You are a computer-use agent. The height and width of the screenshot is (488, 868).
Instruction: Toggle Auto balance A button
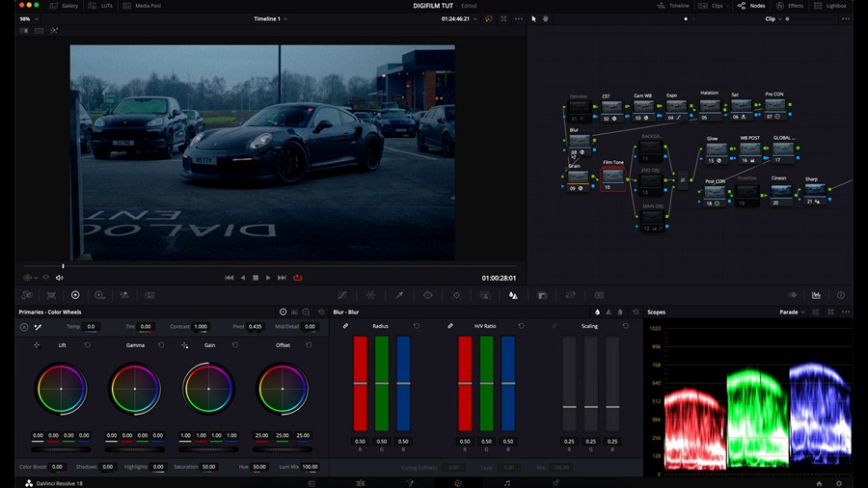24,327
